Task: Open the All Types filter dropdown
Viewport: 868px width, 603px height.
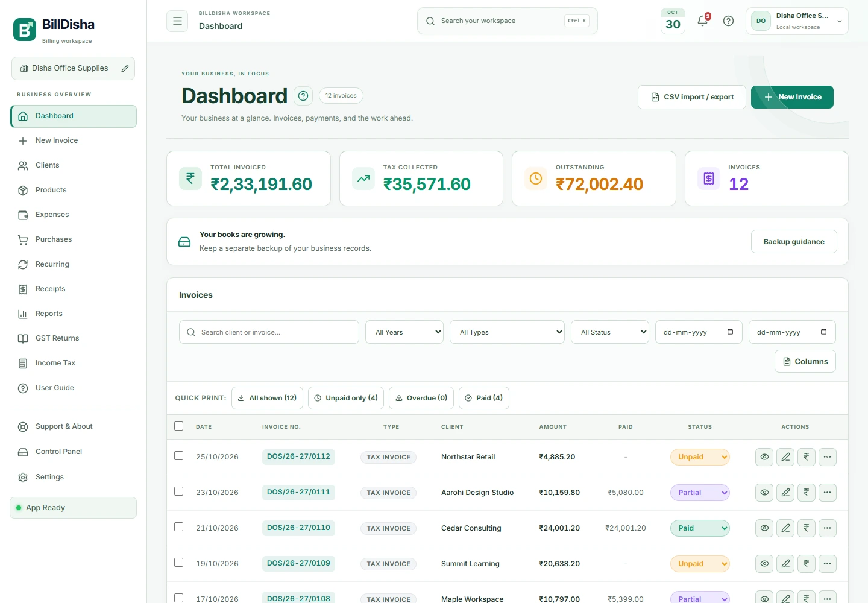Action: (507, 332)
